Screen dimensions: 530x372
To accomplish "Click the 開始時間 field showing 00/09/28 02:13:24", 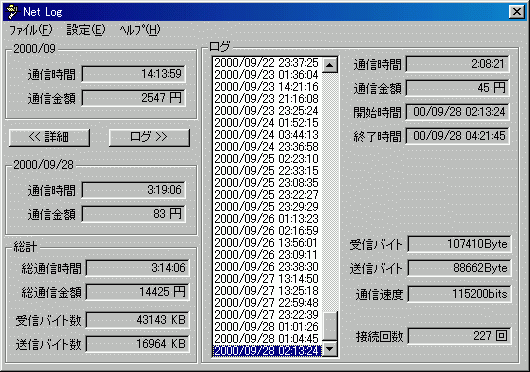I will (x=458, y=112).
